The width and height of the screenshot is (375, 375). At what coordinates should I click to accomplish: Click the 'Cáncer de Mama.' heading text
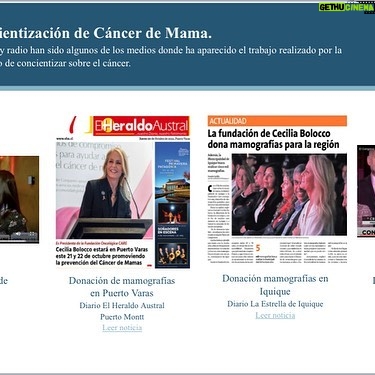pos(152,33)
